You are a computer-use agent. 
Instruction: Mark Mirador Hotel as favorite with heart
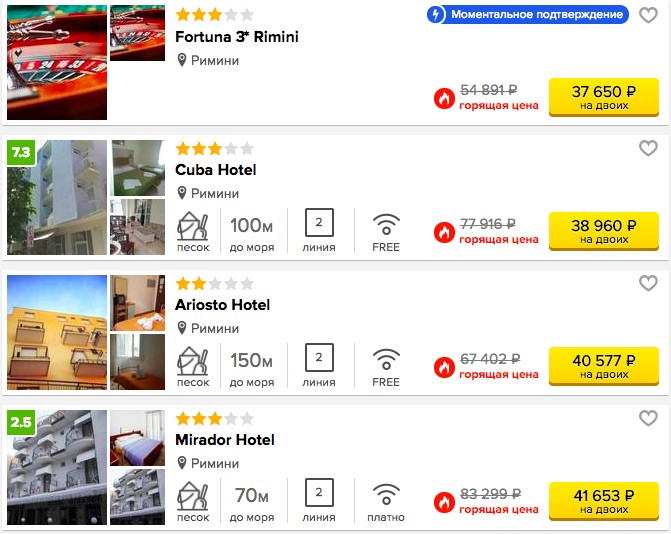(648, 418)
